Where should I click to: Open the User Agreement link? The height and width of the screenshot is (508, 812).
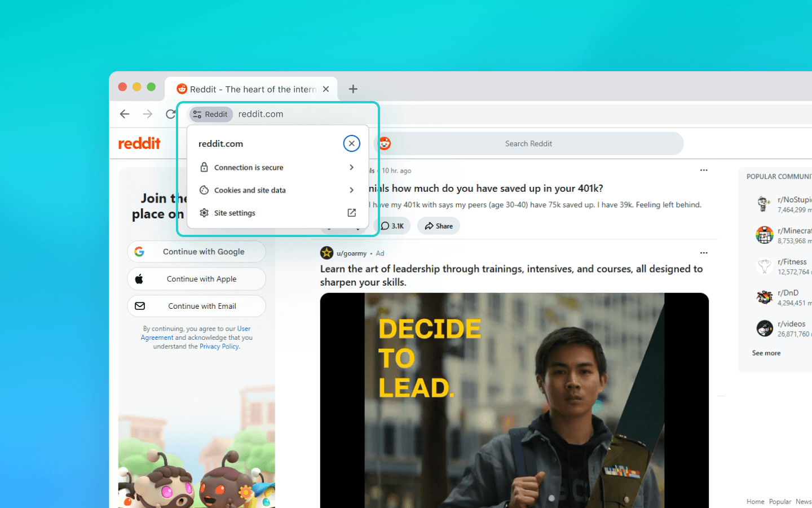(x=196, y=333)
